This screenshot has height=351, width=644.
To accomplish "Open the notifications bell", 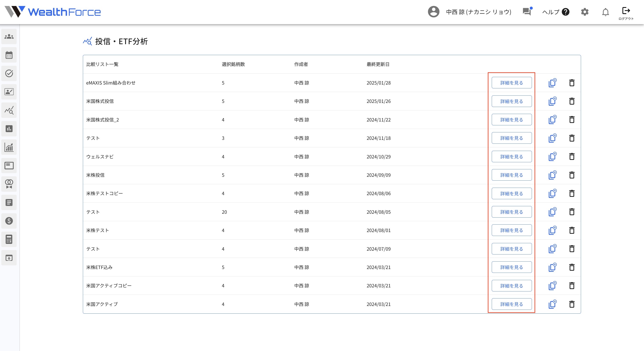I will (605, 12).
